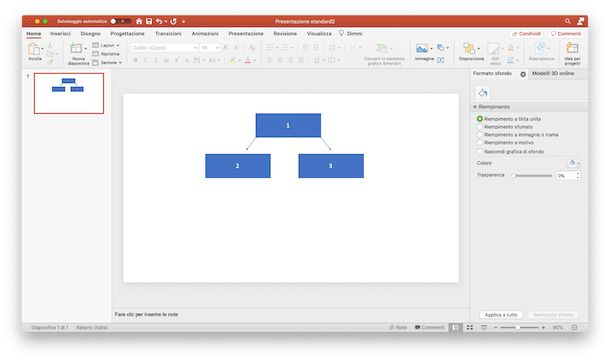Toggle the Note button in the status bar
Viewport: 610px width, 361px height.
pyautogui.click(x=398, y=328)
